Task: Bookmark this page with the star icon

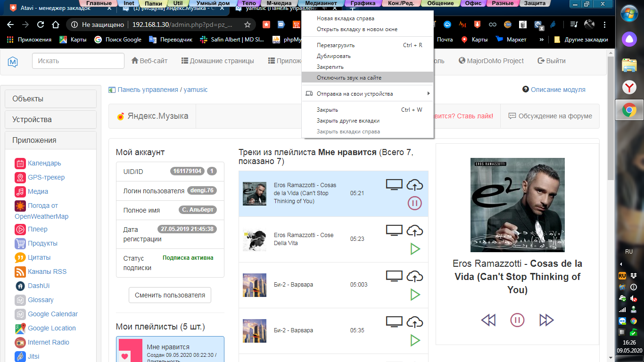Action: 248,25
